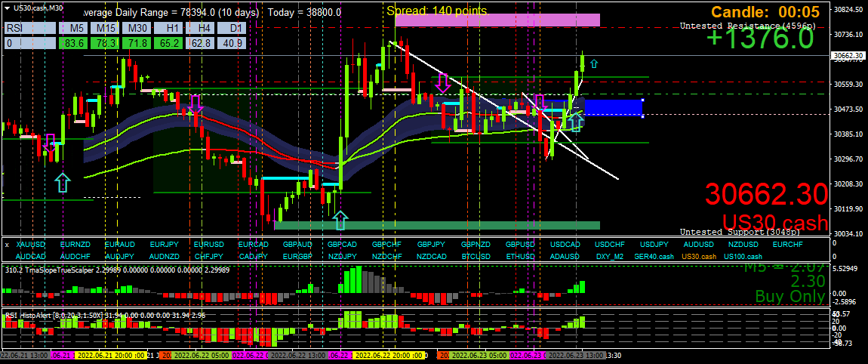
Task: Switch chart to EURNZD symbol
Action: [75, 245]
